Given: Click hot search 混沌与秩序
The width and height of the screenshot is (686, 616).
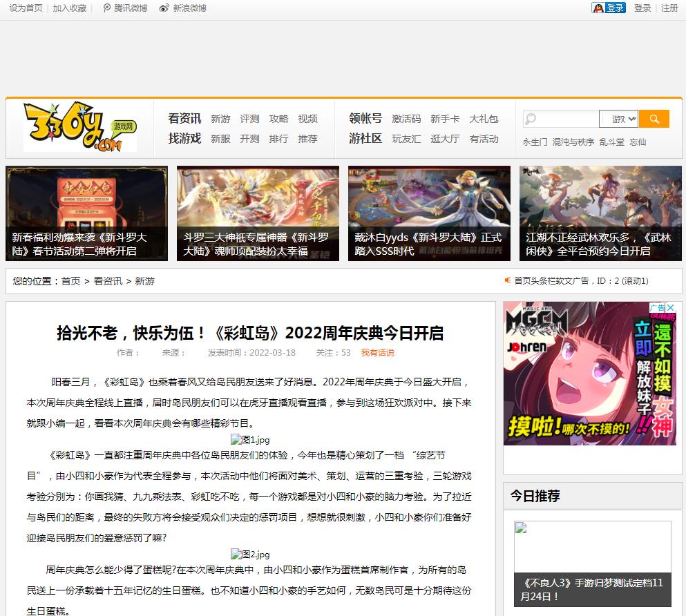Looking at the screenshot, I should 573,142.
